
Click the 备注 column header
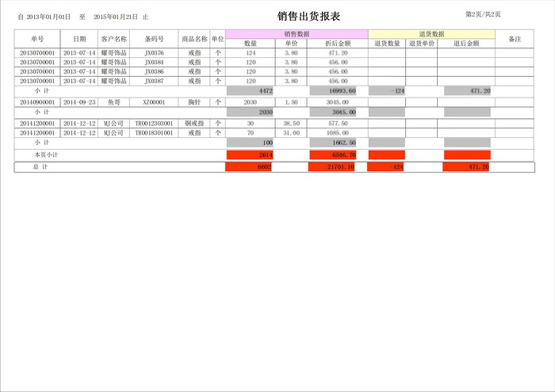(x=515, y=39)
